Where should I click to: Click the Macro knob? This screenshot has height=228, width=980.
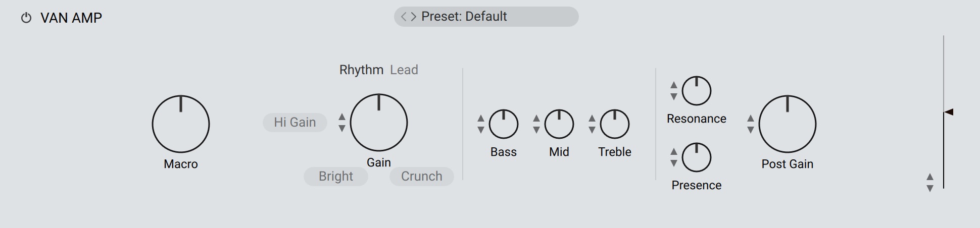[181, 124]
